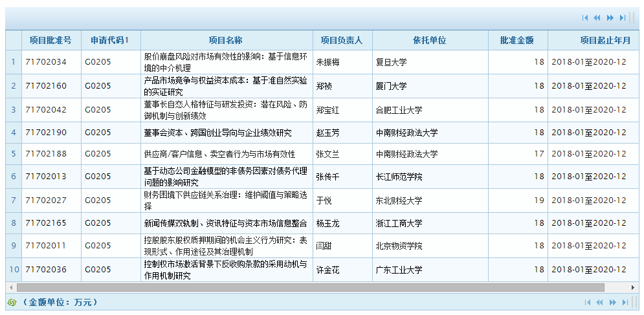Go to first page in bottom pager
Screen dimensions: 644x315
pyautogui.click(x=587, y=302)
